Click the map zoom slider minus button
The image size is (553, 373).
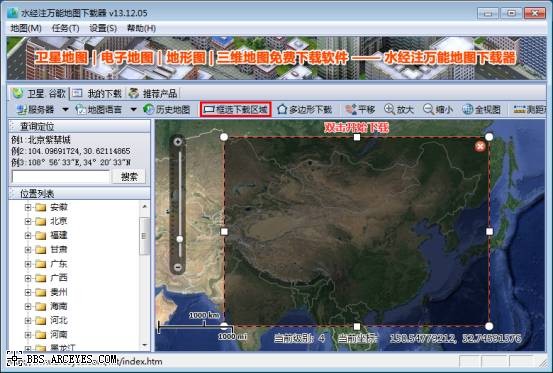(178, 268)
